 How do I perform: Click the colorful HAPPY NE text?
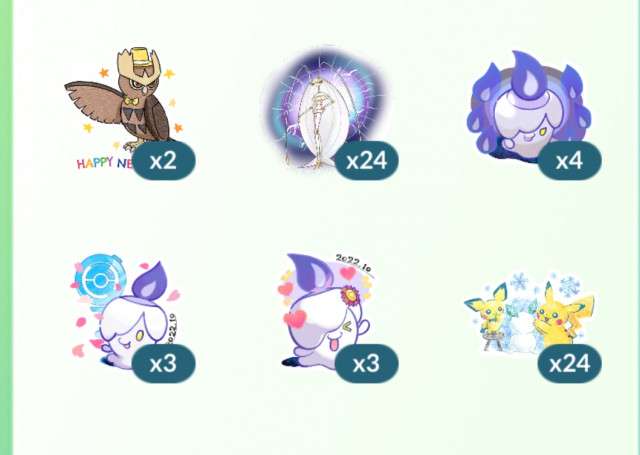coord(105,163)
